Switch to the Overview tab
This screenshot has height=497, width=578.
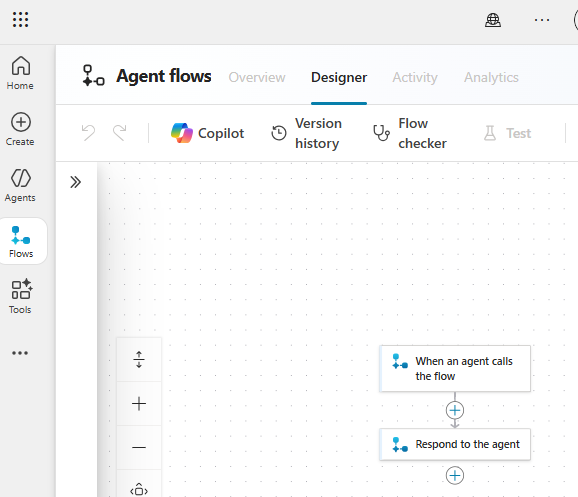pyautogui.click(x=257, y=77)
